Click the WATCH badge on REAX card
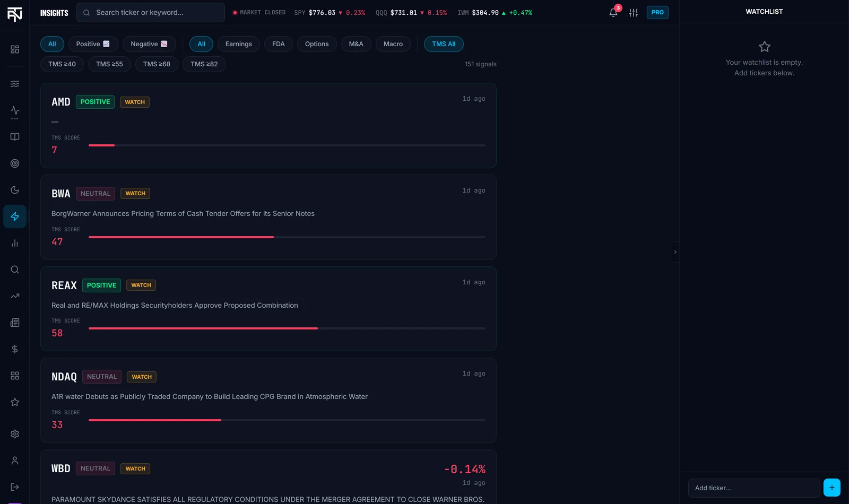 (141, 285)
